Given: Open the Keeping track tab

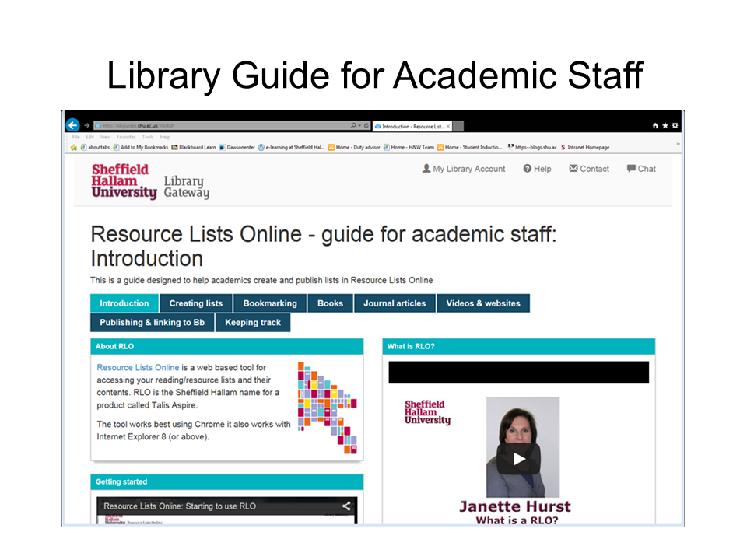Looking at the screenshot, I should (253, 322).
